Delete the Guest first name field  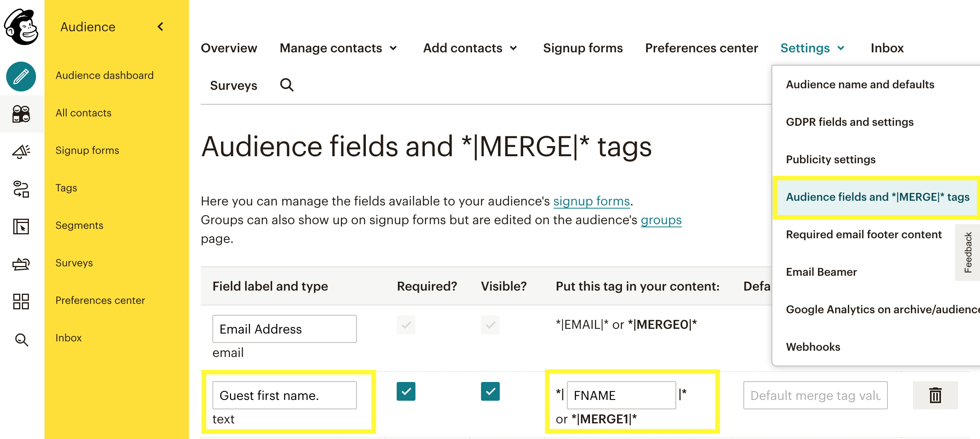click(x=935, y=395)
